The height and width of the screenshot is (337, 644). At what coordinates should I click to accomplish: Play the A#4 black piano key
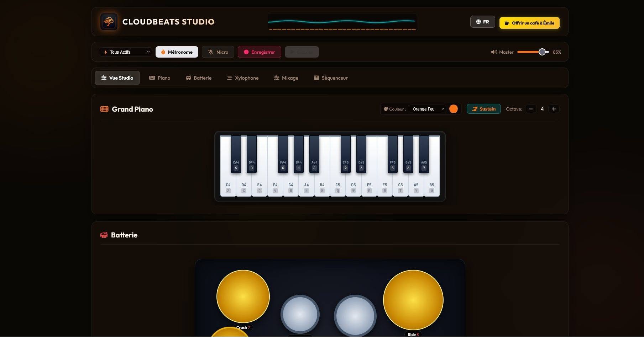tap(314, 154)
